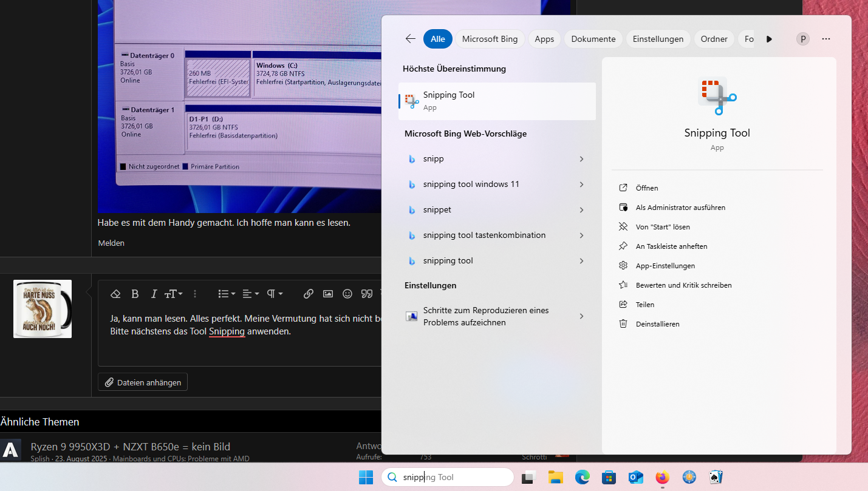The image size is (868, 491).
Task: Click the play arrow to show more filters
Action: [769, 39]
